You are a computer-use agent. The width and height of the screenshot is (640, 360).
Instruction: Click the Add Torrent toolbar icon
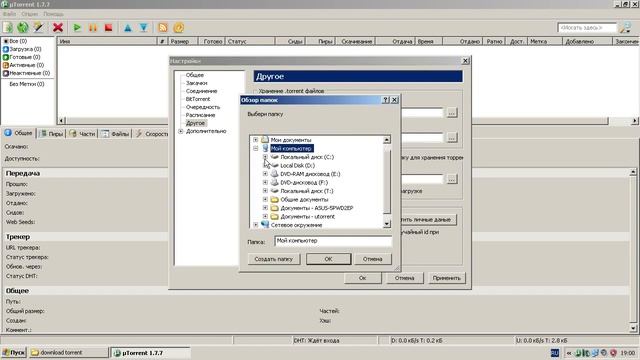[x=8, y=27]
